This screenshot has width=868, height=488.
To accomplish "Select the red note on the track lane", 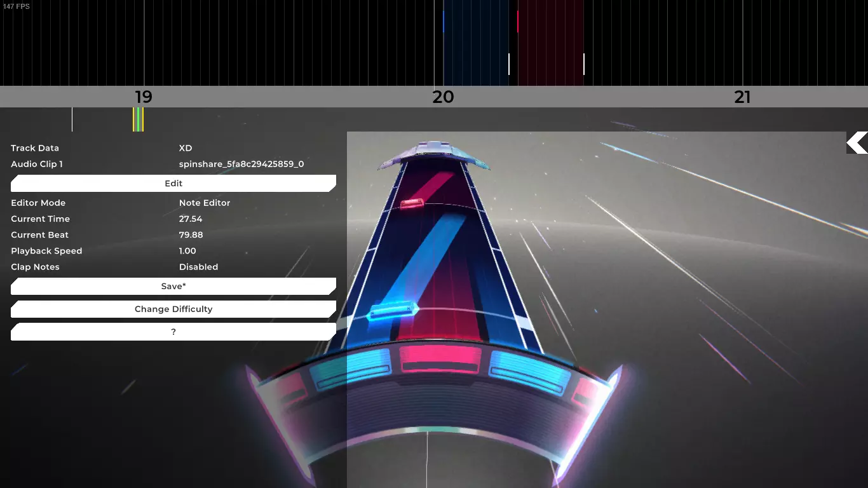I will tap(412, 204).
